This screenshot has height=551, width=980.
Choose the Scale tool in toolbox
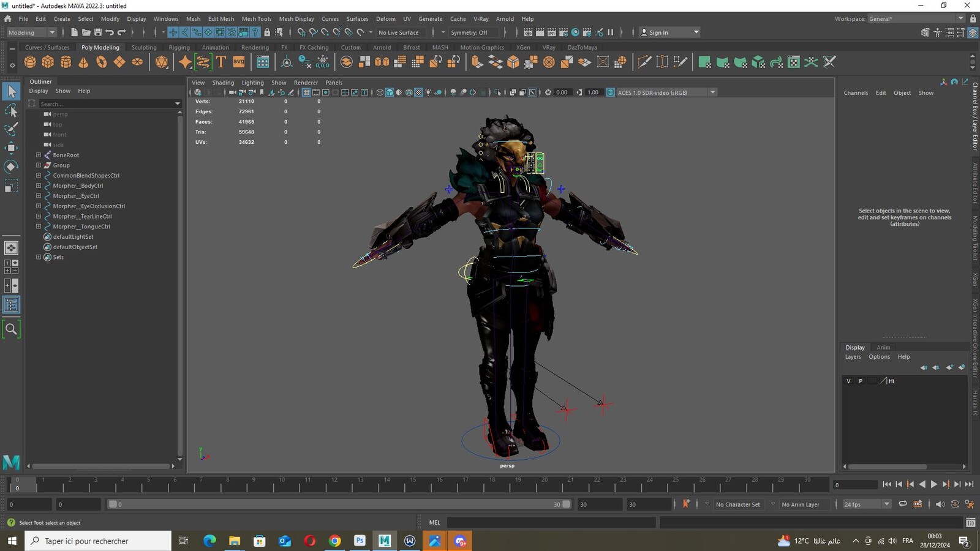[x=11, y=186]
